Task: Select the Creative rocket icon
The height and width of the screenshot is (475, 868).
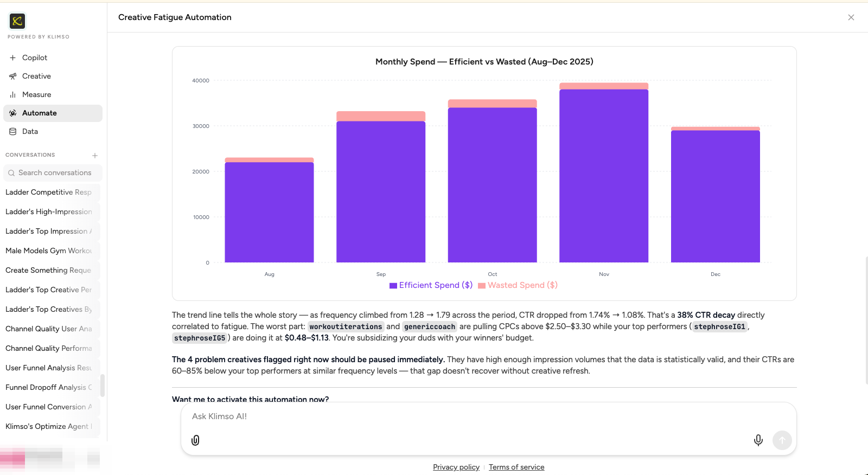Action: pos(12,76)
